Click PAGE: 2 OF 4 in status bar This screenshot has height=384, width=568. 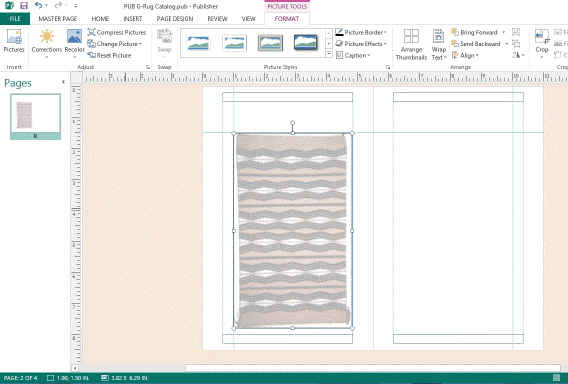21,378
